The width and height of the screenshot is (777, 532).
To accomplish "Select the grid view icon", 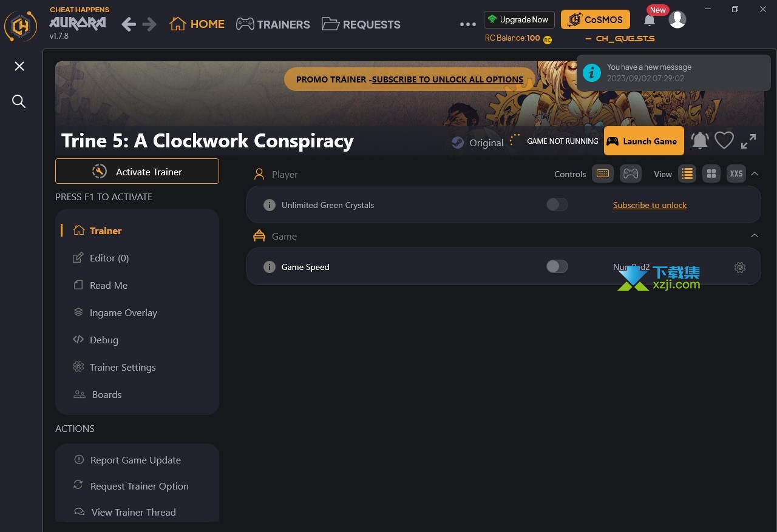I will (711, 173).
